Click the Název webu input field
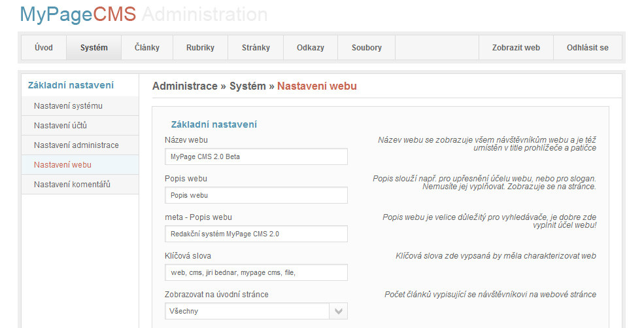This screenshot has height=328, width=644. [x=256, y=156]
